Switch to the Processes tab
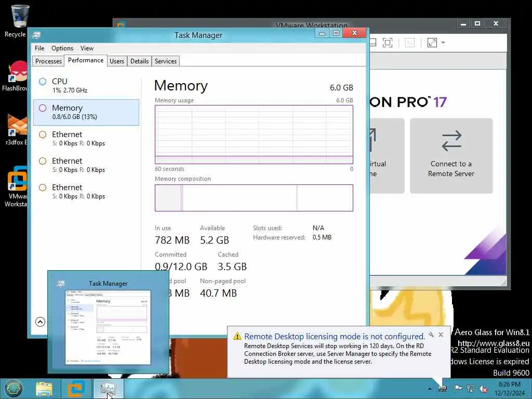 [x=48, y=61]
